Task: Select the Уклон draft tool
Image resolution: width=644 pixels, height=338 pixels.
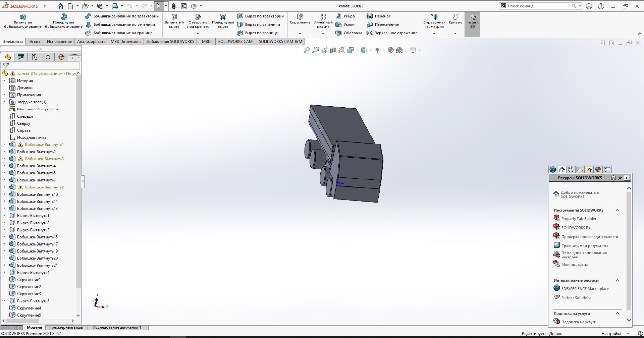Action: [x=345, y=24]
